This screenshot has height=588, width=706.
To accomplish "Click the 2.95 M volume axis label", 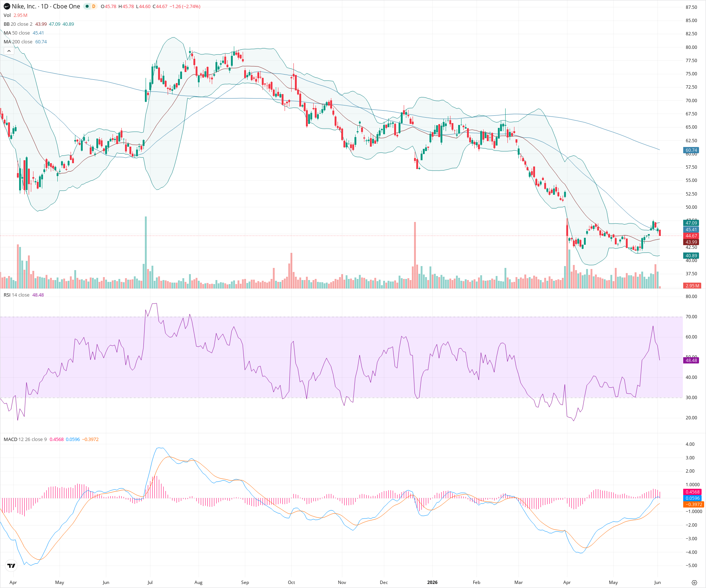I will pyautogui.click(x=692, y=286).
